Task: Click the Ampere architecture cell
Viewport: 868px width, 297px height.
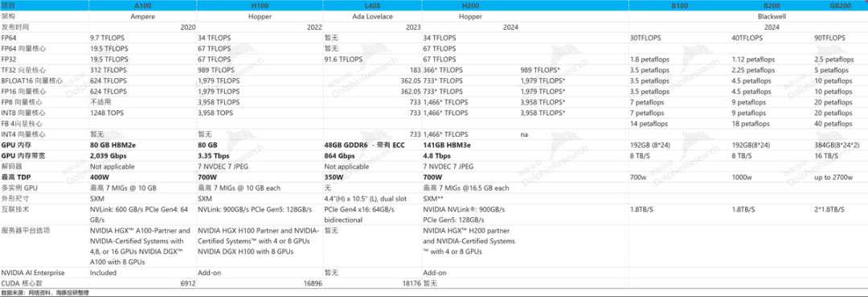Action: (143, 17)
